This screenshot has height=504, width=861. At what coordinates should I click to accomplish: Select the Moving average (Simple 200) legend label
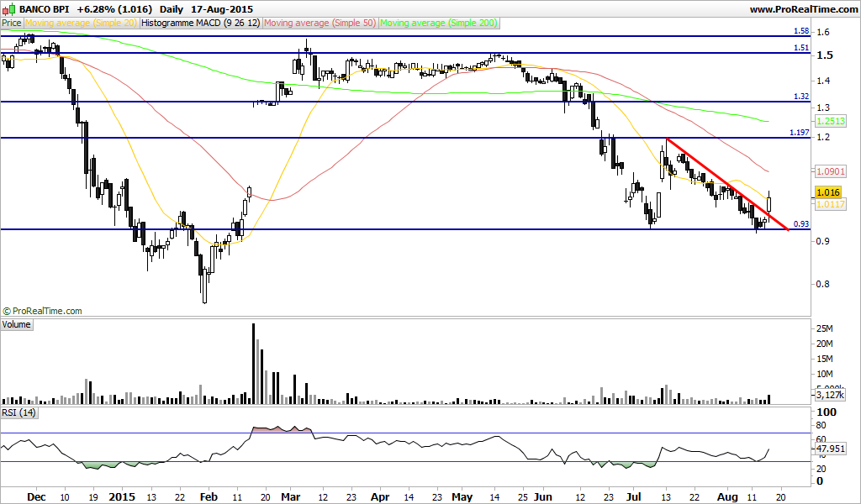[x=439, y=23]
